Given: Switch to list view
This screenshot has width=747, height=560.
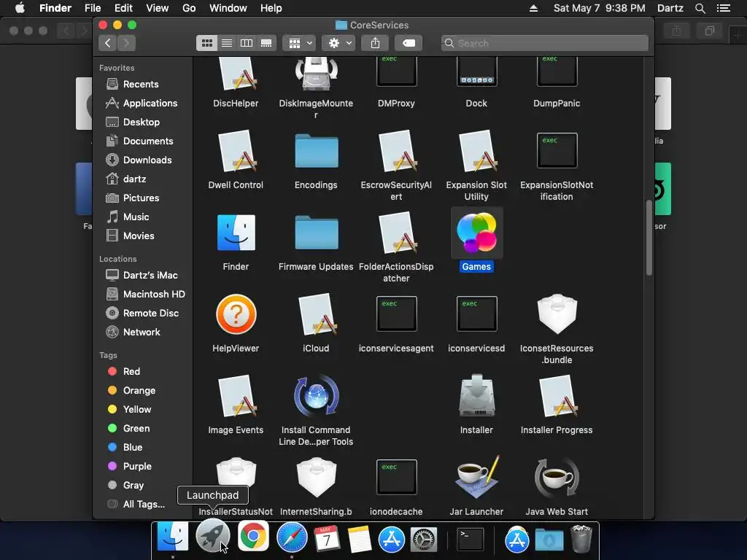Looking at the screenshot, I should [227, 43].
